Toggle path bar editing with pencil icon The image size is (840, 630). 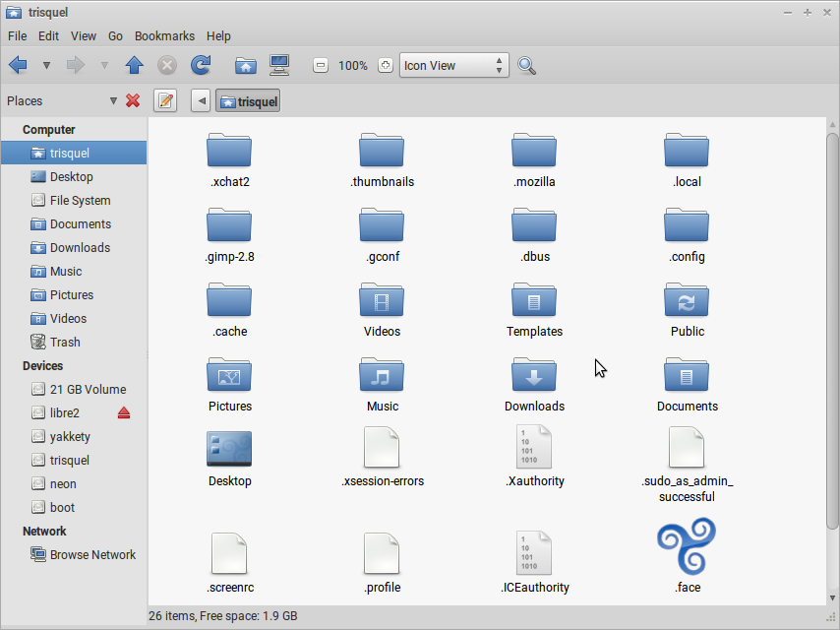[164, 100]
